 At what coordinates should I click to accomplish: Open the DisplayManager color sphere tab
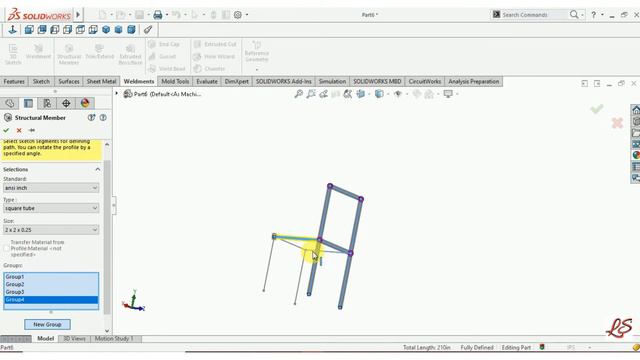85,103
